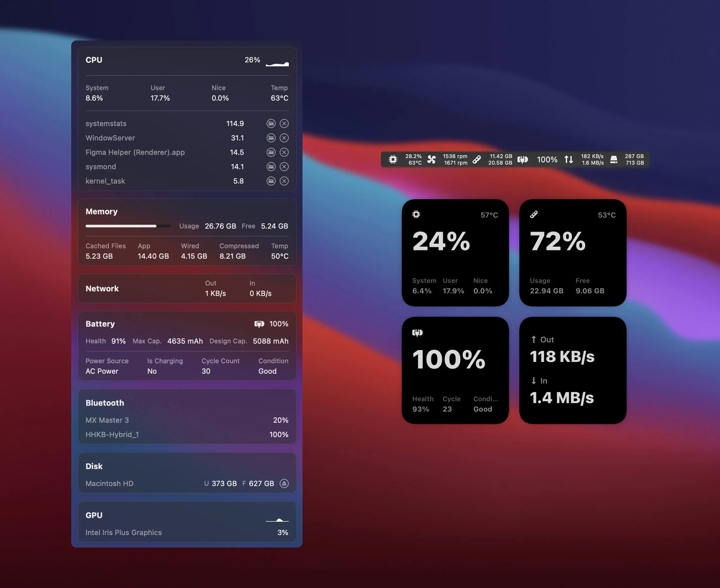Click the GPU section heading
The height and width of the screenshot is (588, 720).
[x=94, y=515]
